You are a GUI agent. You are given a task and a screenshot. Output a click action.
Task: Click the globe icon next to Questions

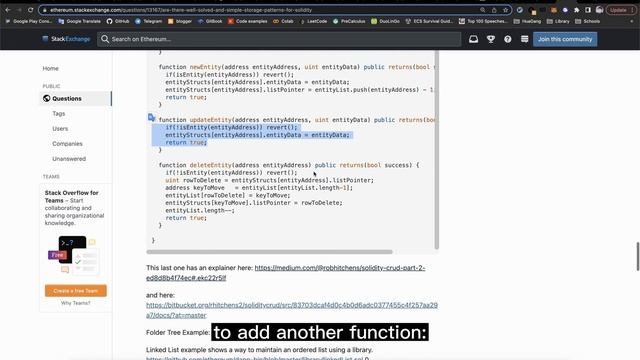point(47,98)
